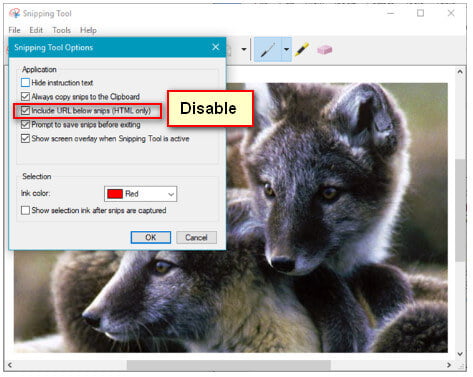Close the Snipping Tool Options dialog
Image resolution: width=473 pixels, height=377 pixels.
coord(216,47)
